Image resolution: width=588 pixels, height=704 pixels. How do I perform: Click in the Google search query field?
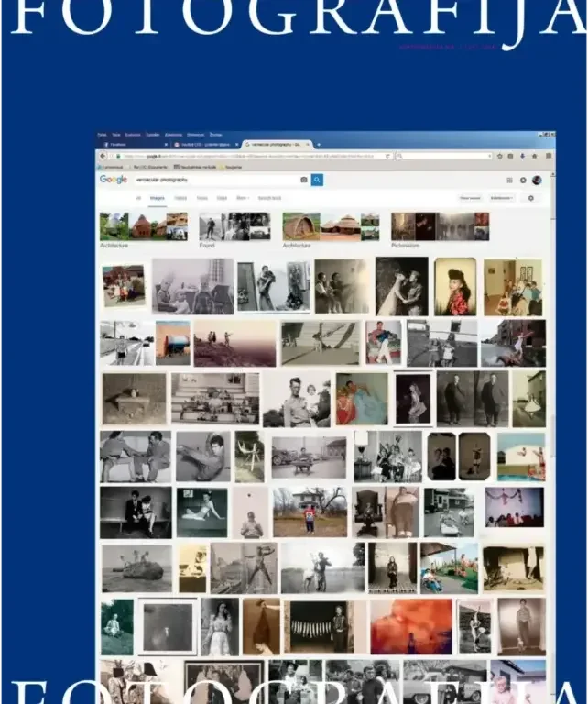point(215,180)
